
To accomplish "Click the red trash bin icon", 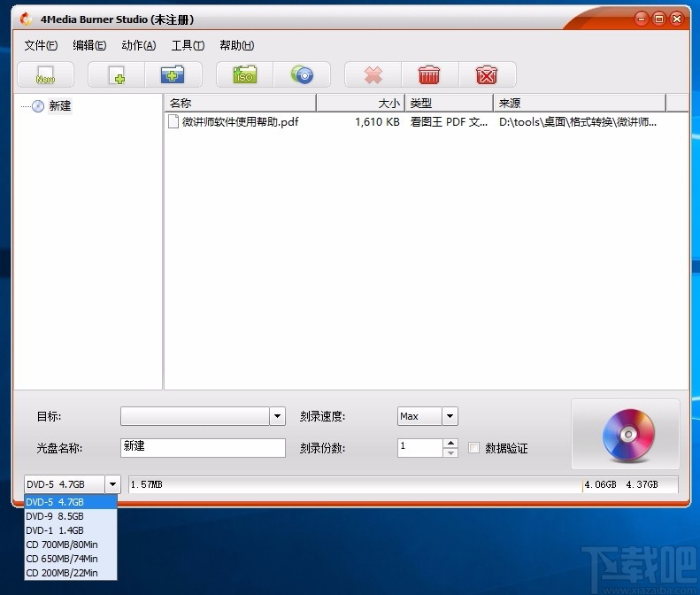I will [x=429, y=75].
